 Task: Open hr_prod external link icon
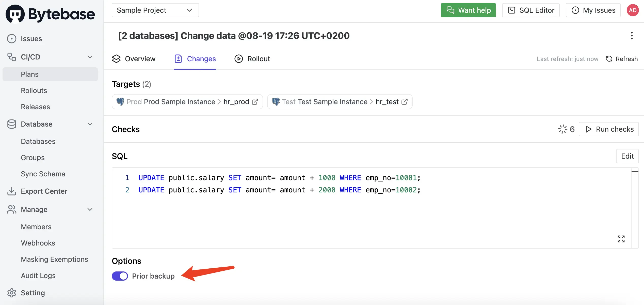[x=255, y=102]
